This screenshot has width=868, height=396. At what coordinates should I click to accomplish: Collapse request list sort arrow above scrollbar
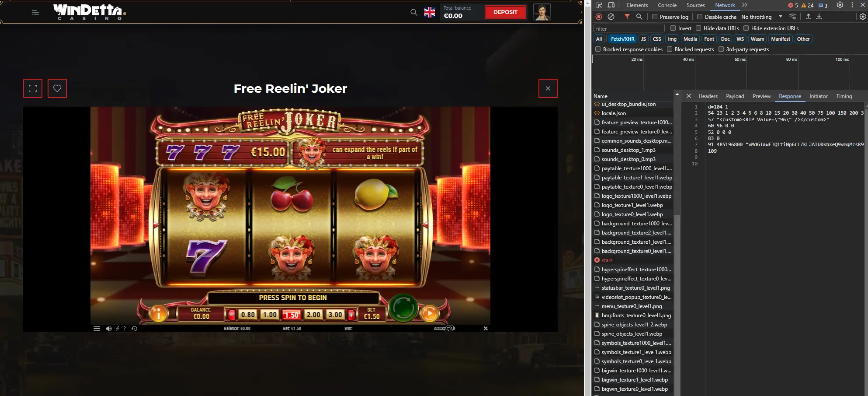tap(677, 95)
